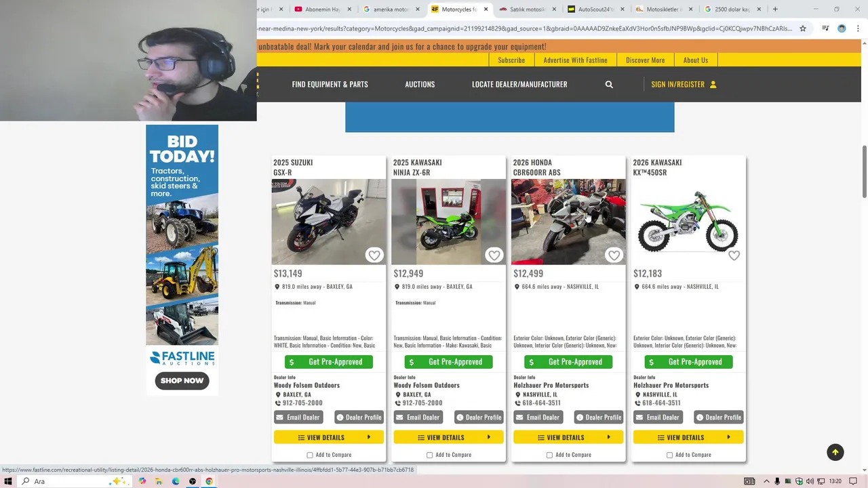Switch to the 2500 dolar tab

pyautogui.click(x=732, y=9)
